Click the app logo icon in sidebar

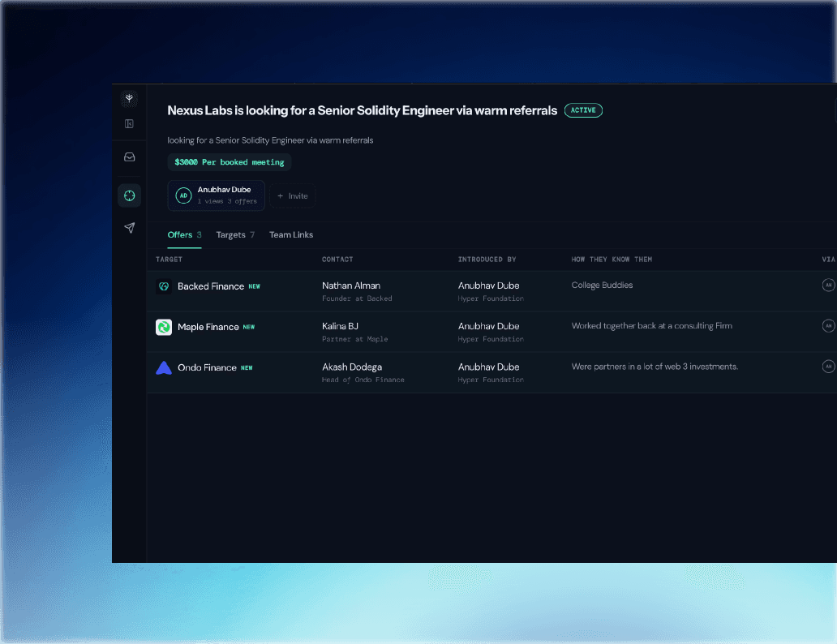[129, 98]
